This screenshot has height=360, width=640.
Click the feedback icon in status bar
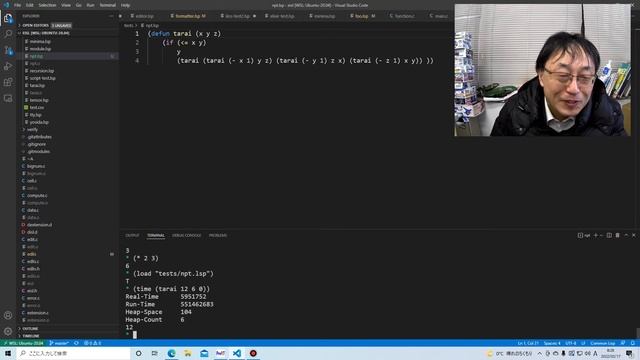pyautogui.click(x=623, y=343)
